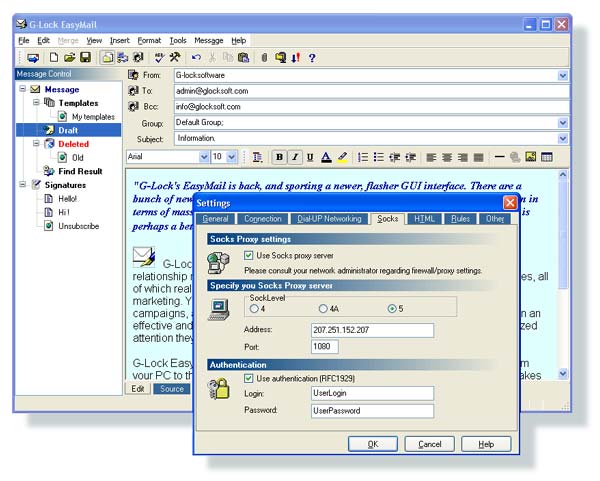Image resolution: width=600 pixels, height=481 pixels.
Task: Click the Socks proxy Address field
Action: click(x=372, y=330)
